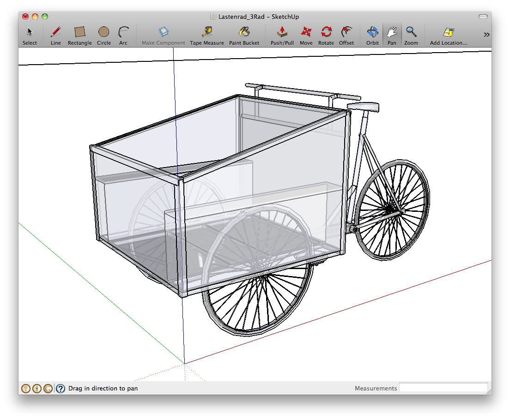Image resolution: width=510 pixels, height=420 pixels.
Task: Expand the toolbar overflow chevron
Action: pyautogui.click(x=486, y=35)
